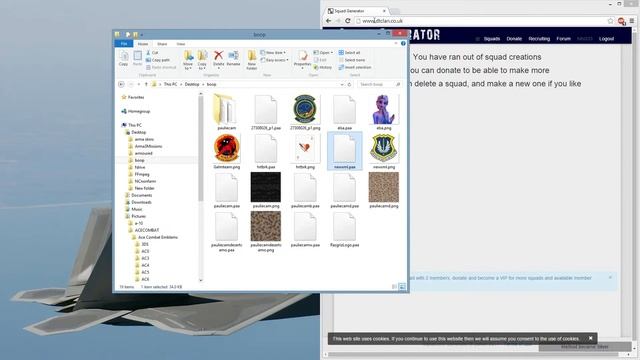Go back with Explorer's back arrow

tap(121, 84)
